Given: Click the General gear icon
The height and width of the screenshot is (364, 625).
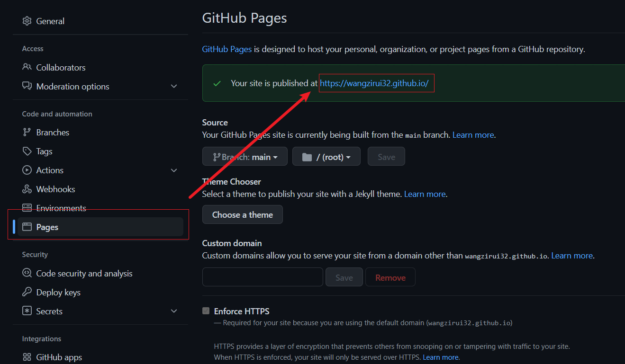Looking at the screenshot, I should 27,21.
